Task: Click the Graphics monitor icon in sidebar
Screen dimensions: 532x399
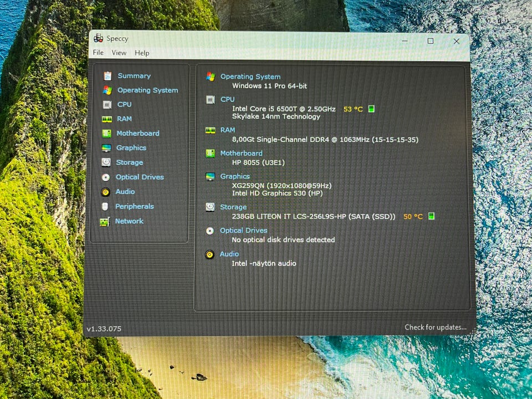Action: (106, 148)
